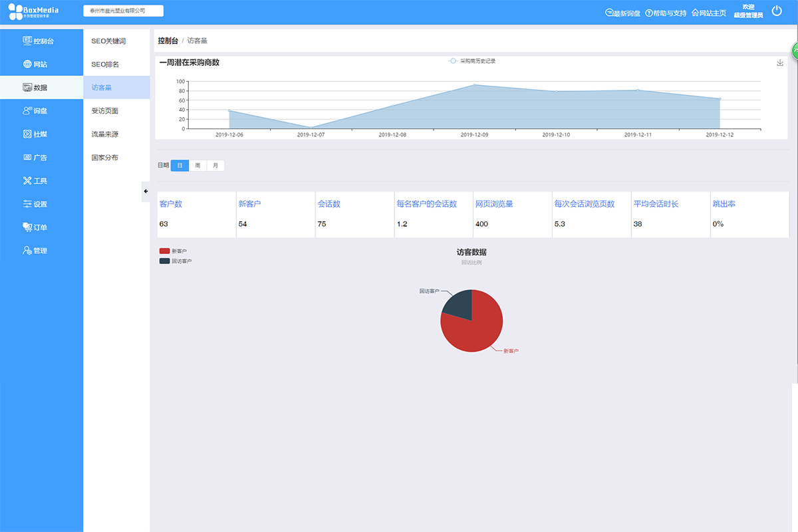Select 月 date range button
This screenshot has height=532, width=798.
215,166
